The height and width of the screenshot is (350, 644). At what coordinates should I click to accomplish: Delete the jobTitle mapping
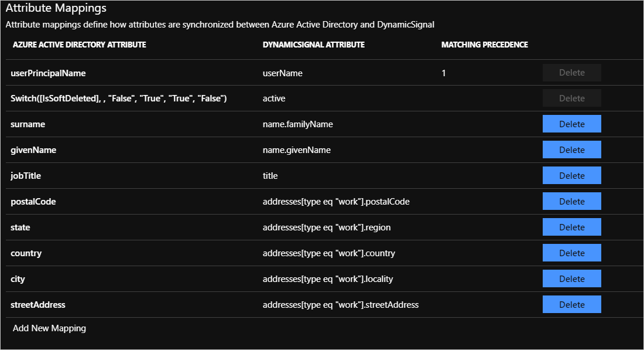click(572, 176)
